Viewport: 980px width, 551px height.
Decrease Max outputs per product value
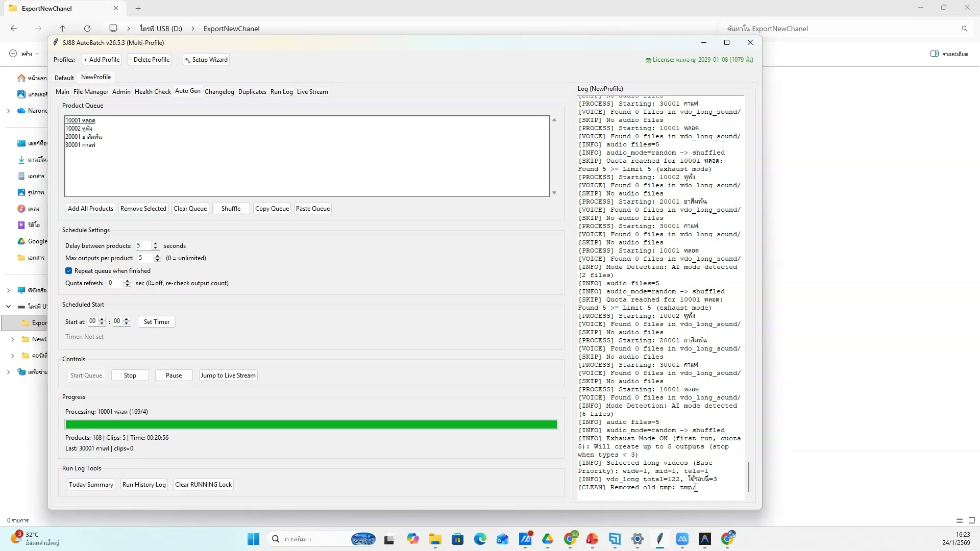tap(157, 261)
